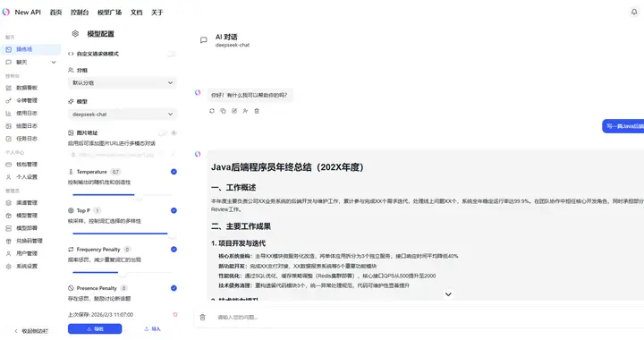This screenshot has width=644, height=340.
Task: Click the Temperature value badge 0.7
Action: [x=115, y=172]
